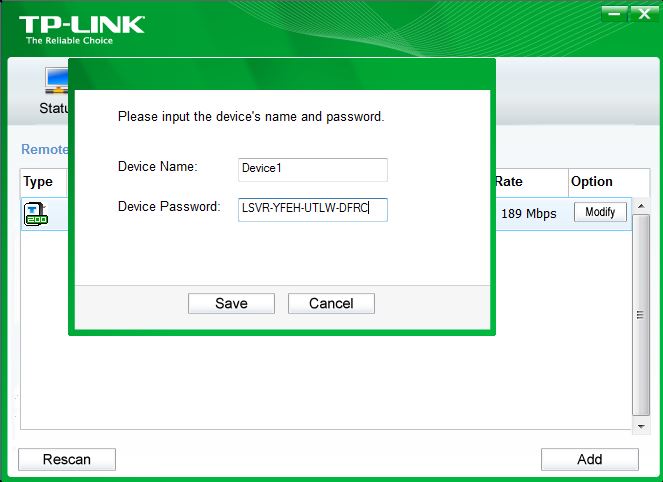Cancel the device password dialog

331,304
